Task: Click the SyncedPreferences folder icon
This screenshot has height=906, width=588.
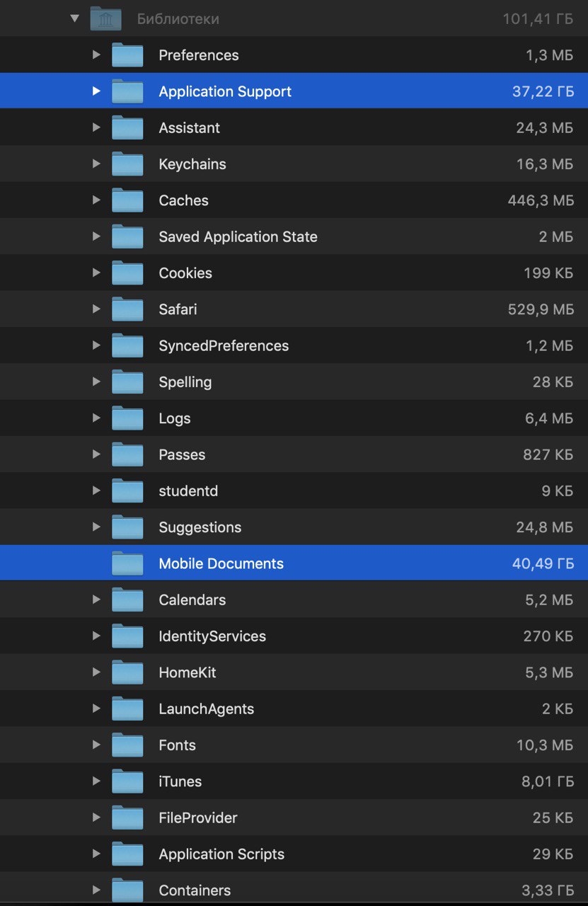Action: [127, 345]
